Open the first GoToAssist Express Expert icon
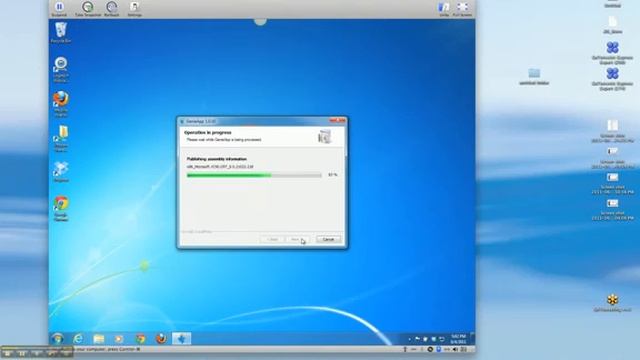 click(612, 53)
